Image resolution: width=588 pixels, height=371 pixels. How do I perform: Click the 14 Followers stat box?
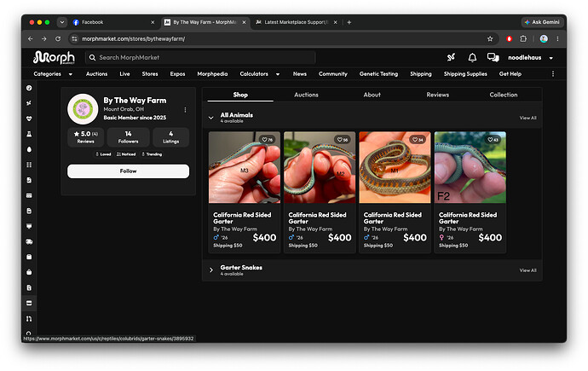coord(128,137)
